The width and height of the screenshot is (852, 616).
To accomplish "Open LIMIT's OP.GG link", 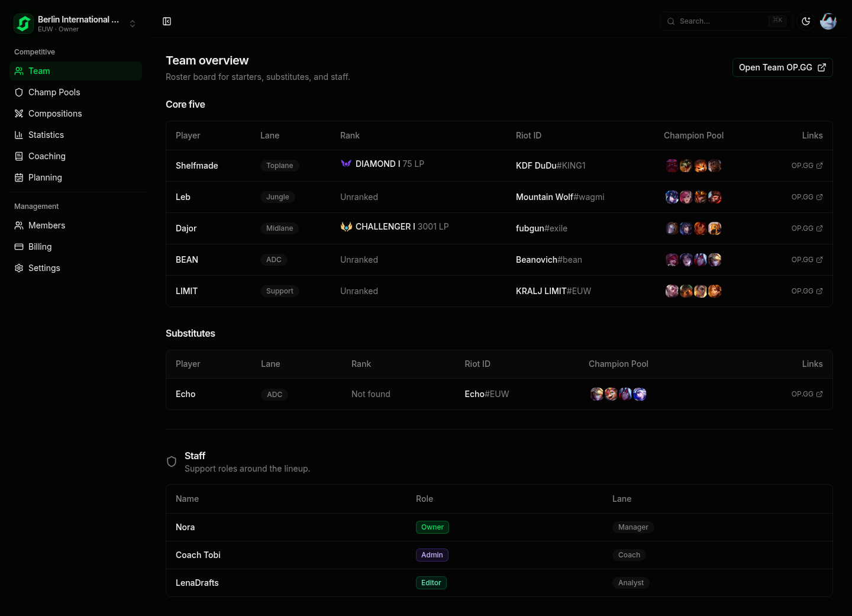I will coord(807,291).
